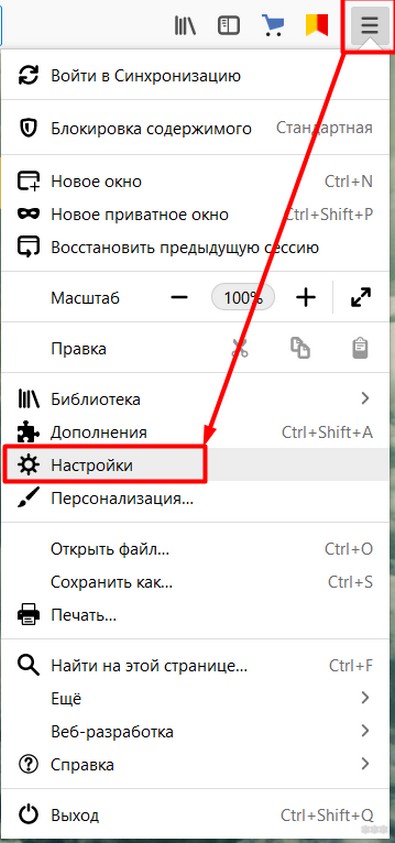Click the gear icon for Настройки
Viewport: 395px width, 843px height.
tap(28, 465)
